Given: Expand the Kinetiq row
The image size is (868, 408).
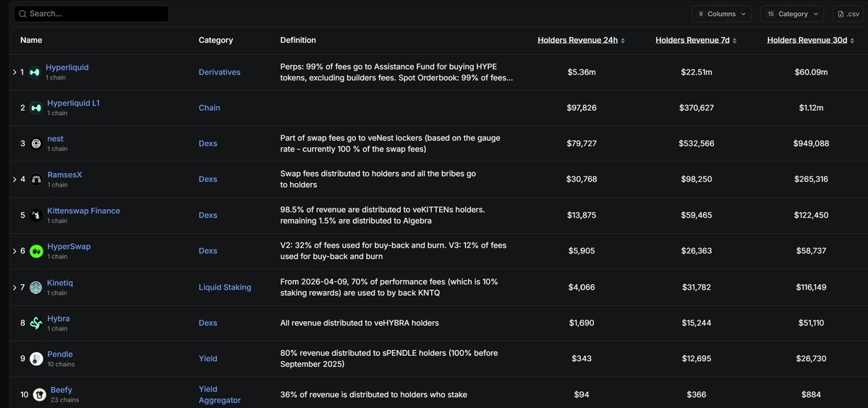Looking at the screenshot, I should point(14,287).
